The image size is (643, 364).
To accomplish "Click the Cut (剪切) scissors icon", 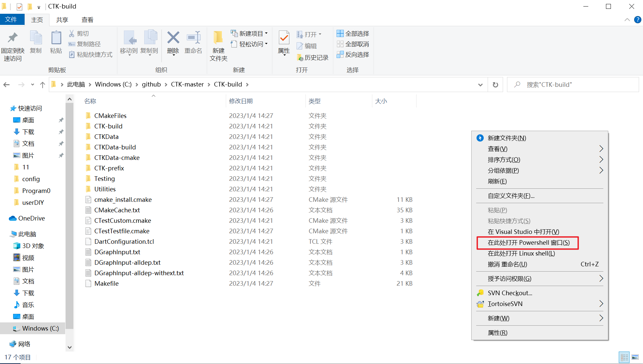I will 72,33.
